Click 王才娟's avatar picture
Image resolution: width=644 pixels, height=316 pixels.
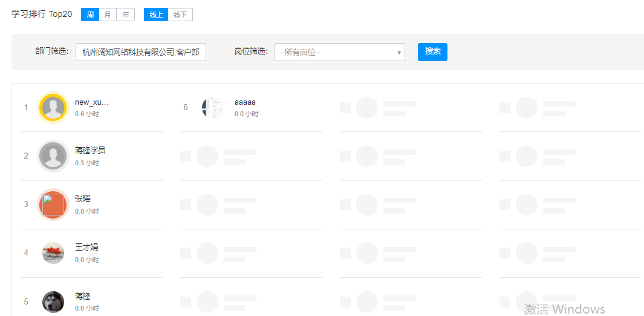click(x=53, y=253)
